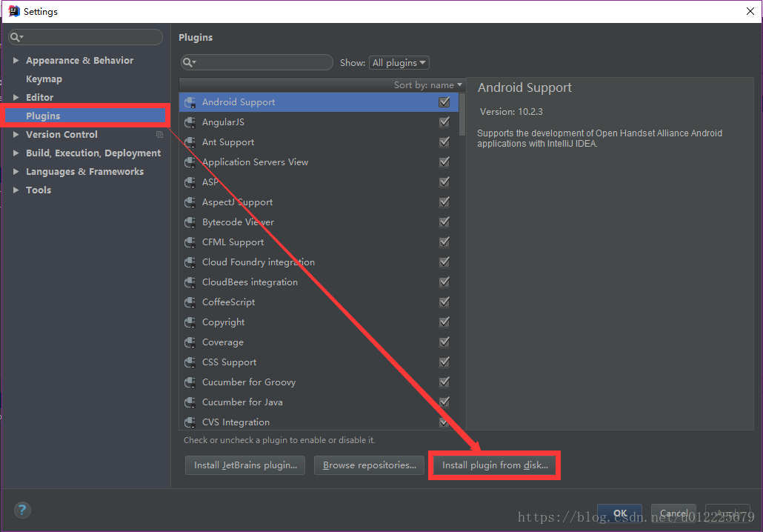Click Install plugin from disk button

[495, 465]
